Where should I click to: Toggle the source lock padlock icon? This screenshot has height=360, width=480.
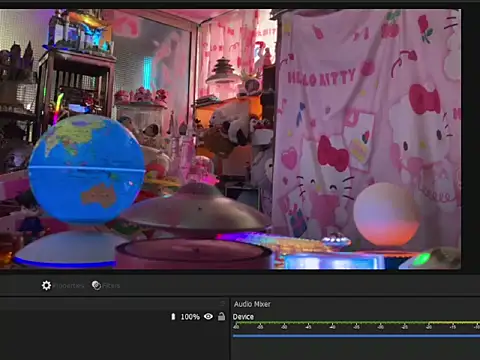pyautogui.click(x=221, y=316)
